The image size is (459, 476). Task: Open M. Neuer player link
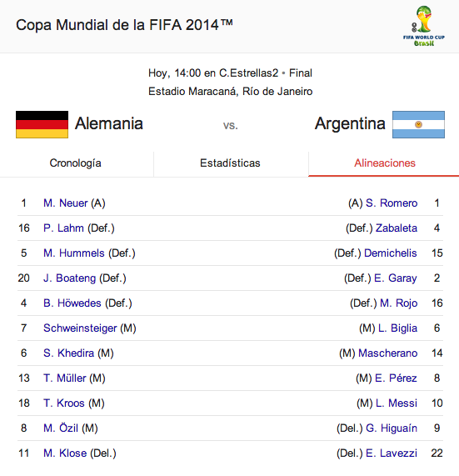tap(66, 203)
